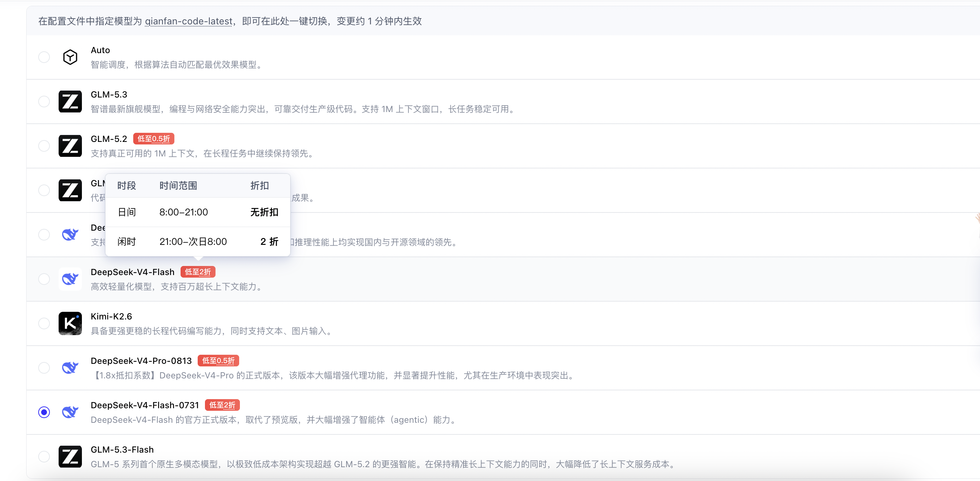The height and width of the screenshot is (481, 980).
Task: Select the radio button of the partly hidden DeepSeek row
Action: pyautogui.click(x=44, y=235)
